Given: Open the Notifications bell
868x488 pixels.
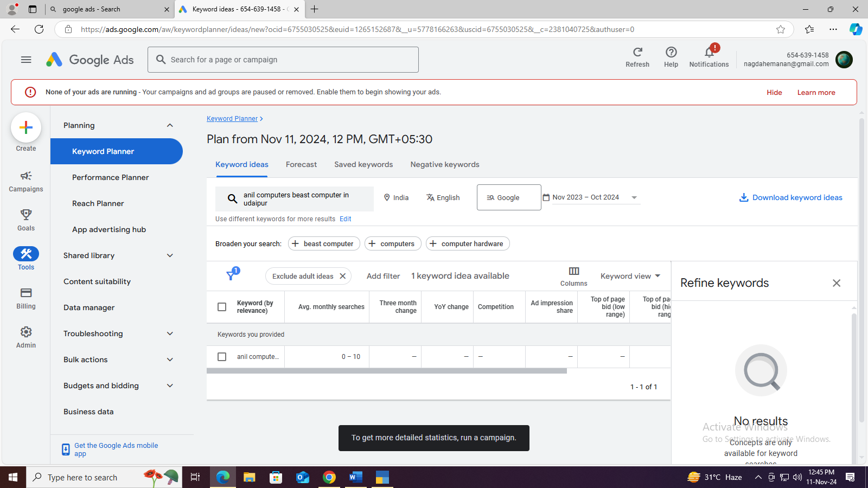Looking at the screenshot, I should coord(709,52).
